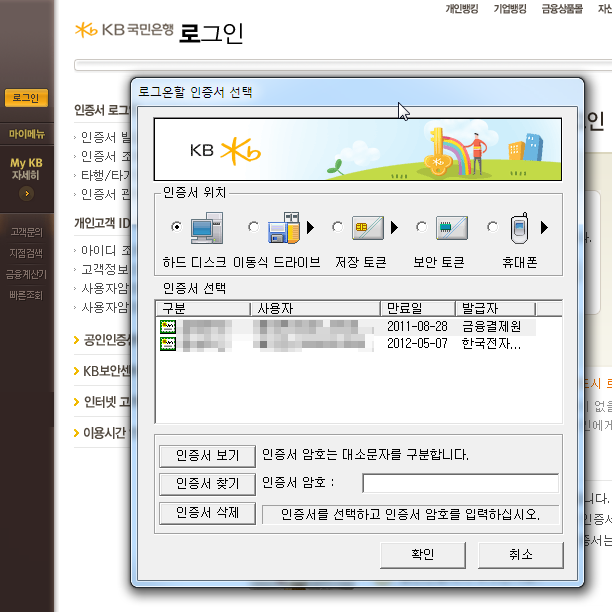
Task: Click the My KB 자세히 sidebar link
Action: 27,169
